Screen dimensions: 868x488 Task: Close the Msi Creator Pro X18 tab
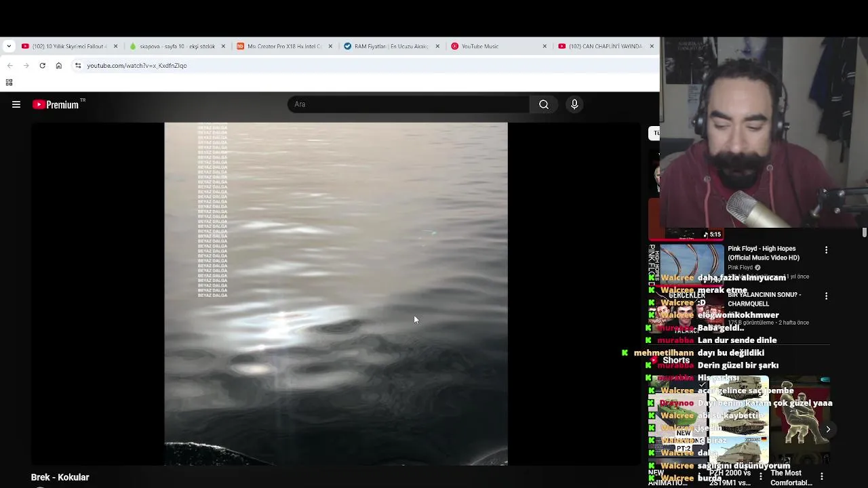(330, 46)
